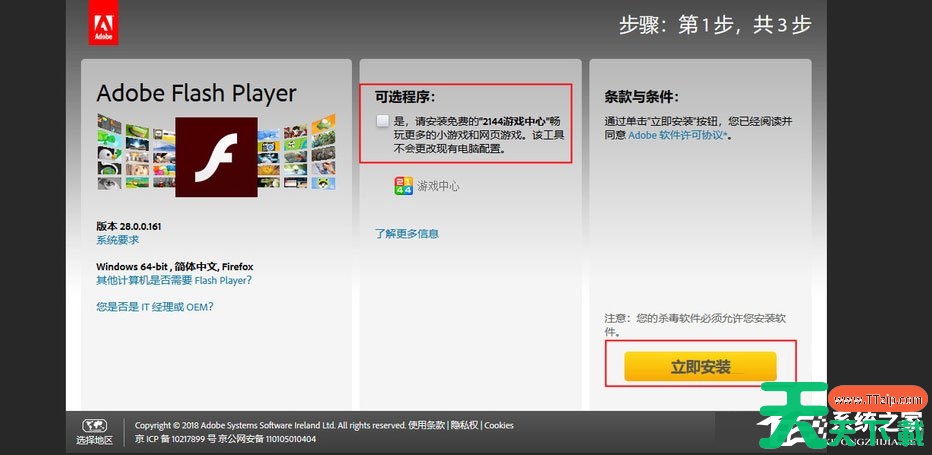Open the Adobe 软件许可协议 link
This screenshot has height=455, width=932.
point(678,135)
